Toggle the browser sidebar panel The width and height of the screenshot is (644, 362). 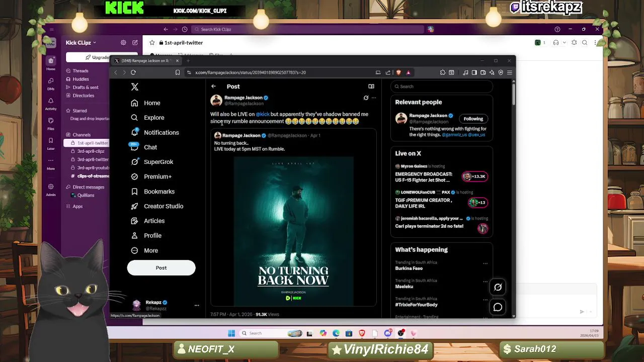click(x=474, y=72)
